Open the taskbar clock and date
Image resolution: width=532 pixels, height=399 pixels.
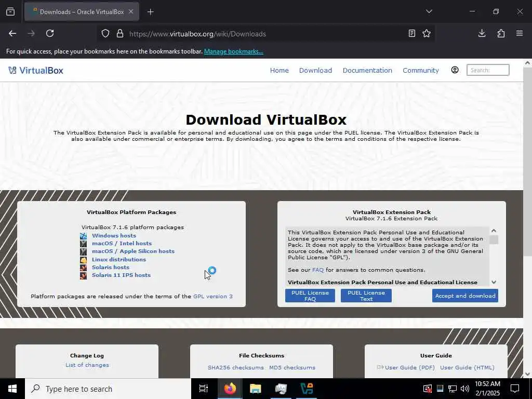487,389
